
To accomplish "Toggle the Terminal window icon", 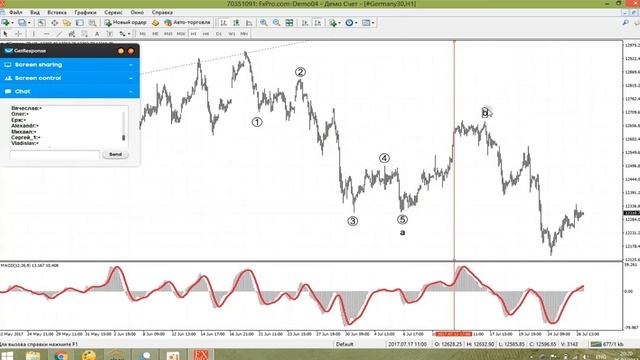I will tap(80, 23).
